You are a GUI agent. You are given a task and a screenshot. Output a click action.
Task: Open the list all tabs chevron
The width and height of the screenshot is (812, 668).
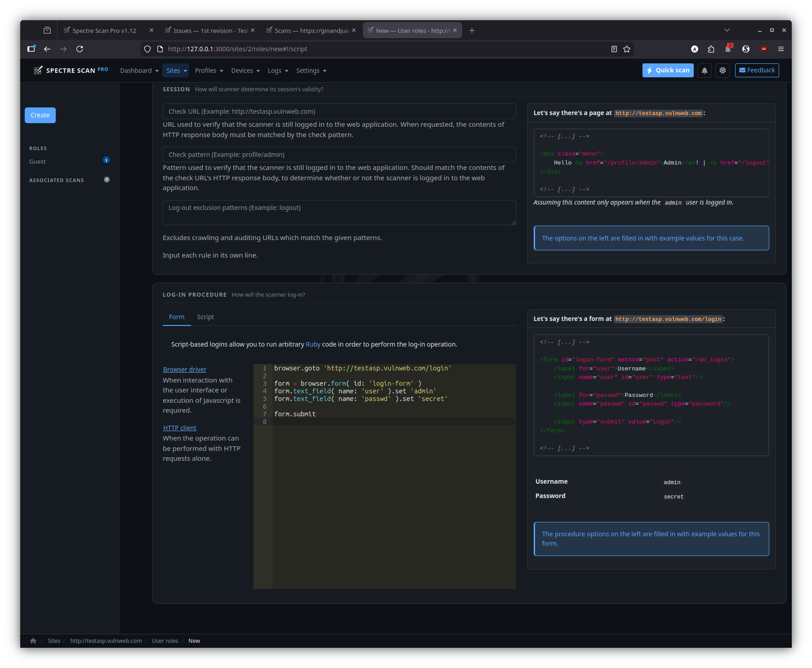(727, 30)
